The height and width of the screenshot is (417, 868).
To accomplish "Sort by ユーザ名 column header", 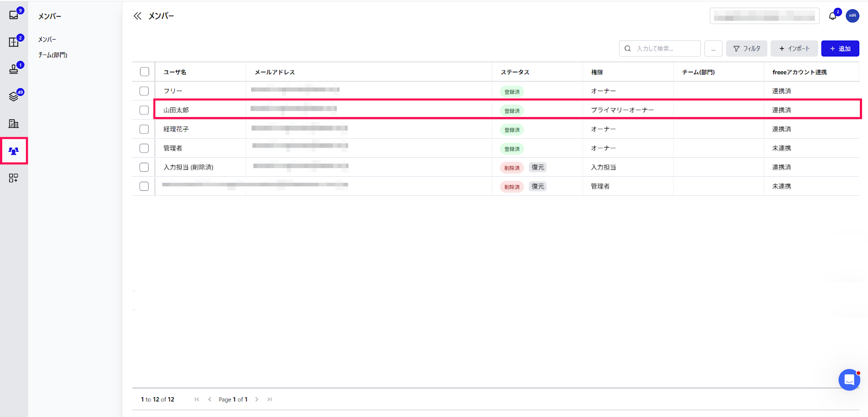I will 175,72.
